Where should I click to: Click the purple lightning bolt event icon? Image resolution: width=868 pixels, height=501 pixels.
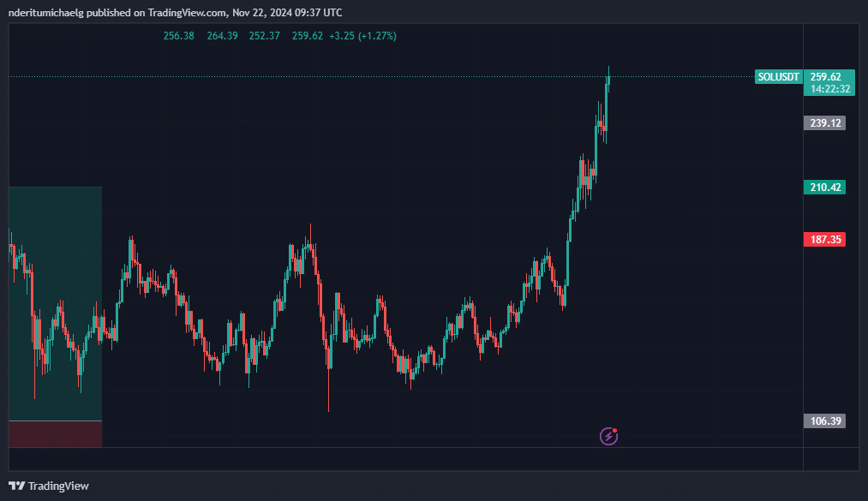[608, 436]
